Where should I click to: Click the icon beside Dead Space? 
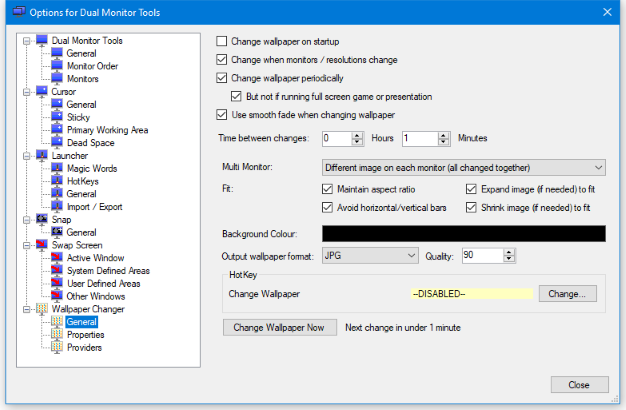(x=57, y=143)
